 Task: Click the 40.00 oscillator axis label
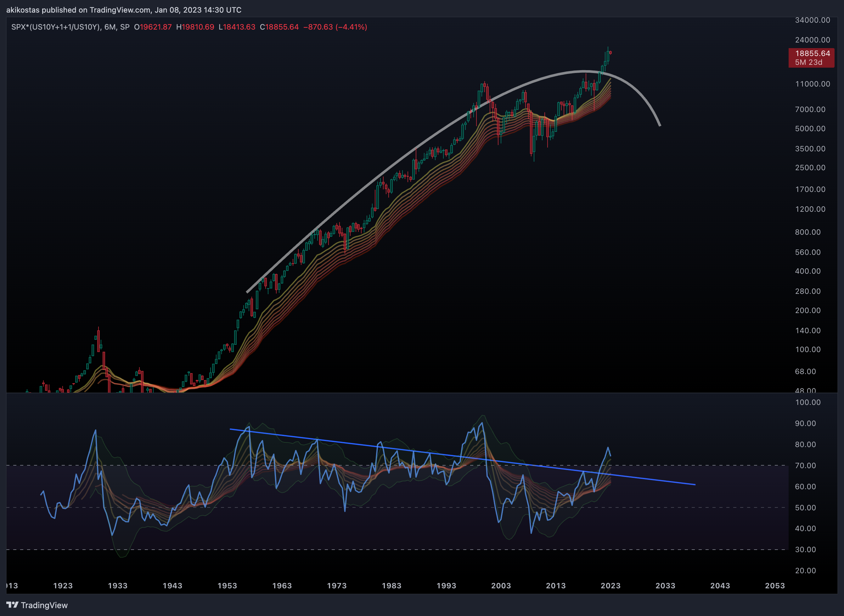pyautogui.click(x=806, y=528)
